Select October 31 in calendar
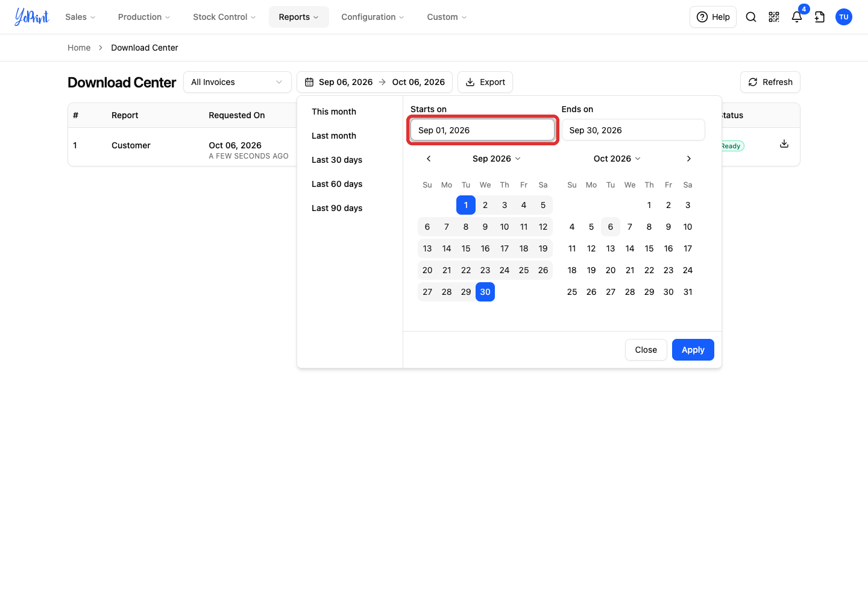868x603 pixels. [x=688, y=292]
